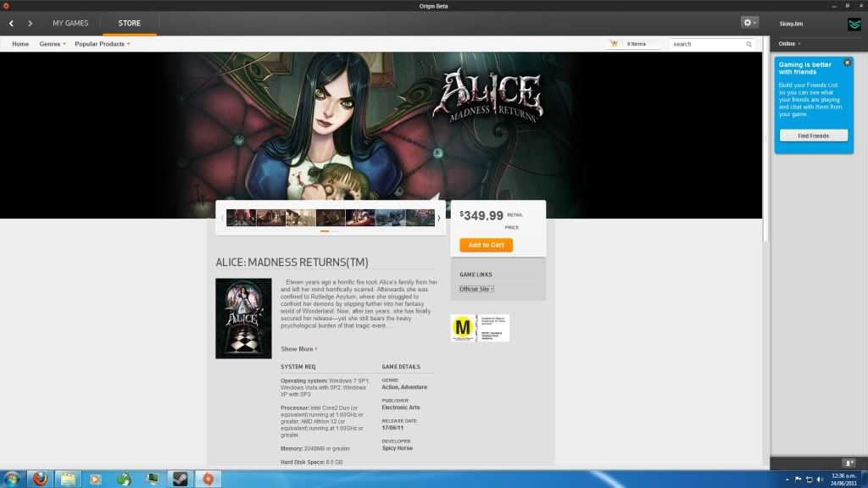Open the Windows Start menu
This screenshot has height=488, width=868.
tap(12, 479)
